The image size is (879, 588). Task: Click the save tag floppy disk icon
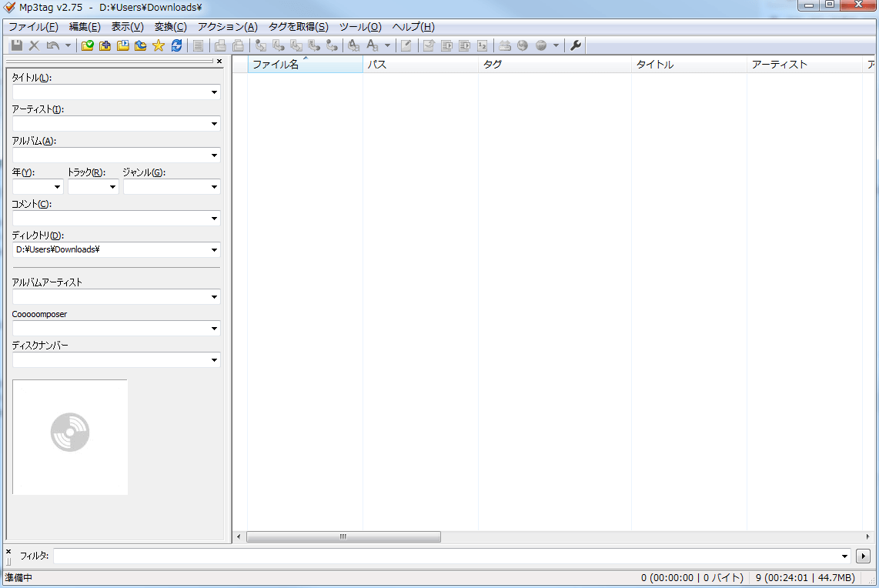pos(16,46)
